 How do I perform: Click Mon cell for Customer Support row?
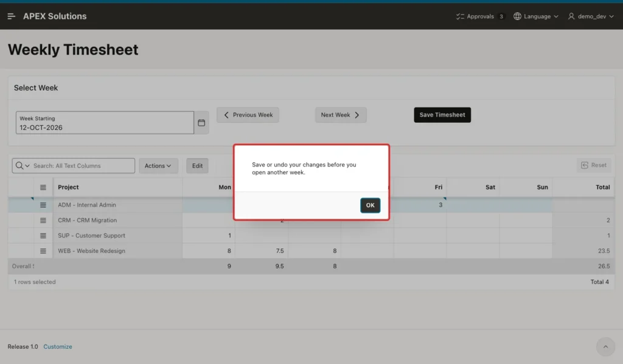[x=209, y=235]
